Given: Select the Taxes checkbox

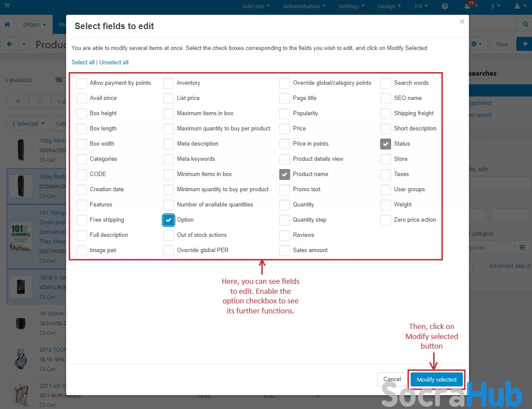Looking at the screenshot, I should click(x=385, y=174).
